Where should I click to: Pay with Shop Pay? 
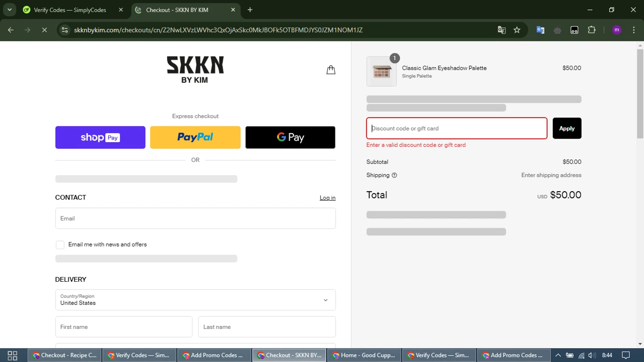pyautogui.click(x=100, y=137)
